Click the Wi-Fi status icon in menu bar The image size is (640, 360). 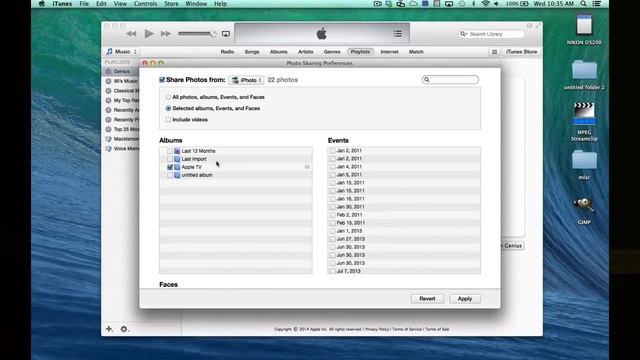pos(485,4)
